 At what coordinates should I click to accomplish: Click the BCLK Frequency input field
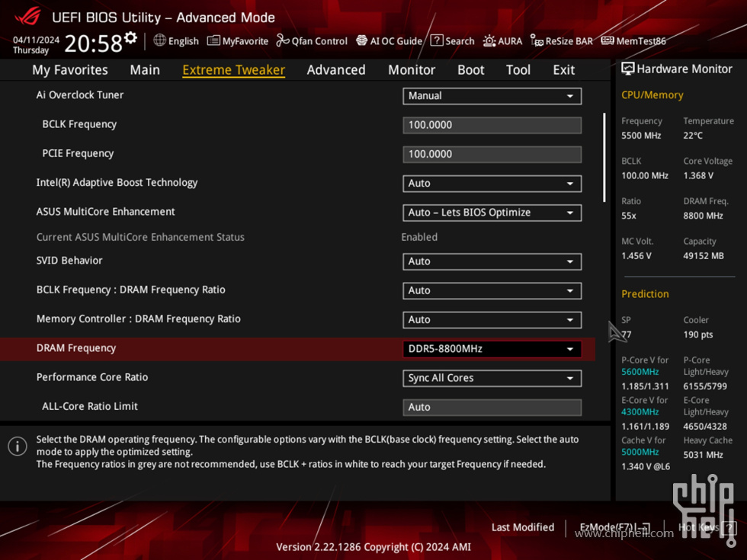click(x=492, y=125)
